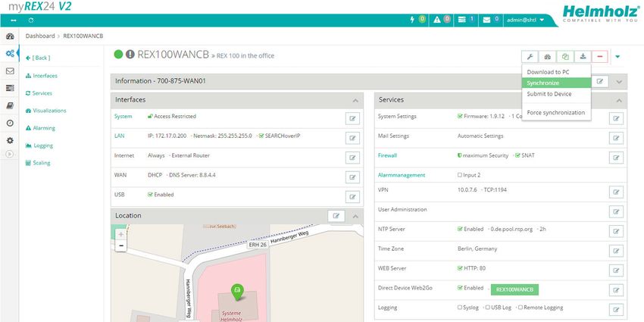Open the server list icon in left sidebar
Viewport: 644px width, 322px height.
click(x=10, y=89)
